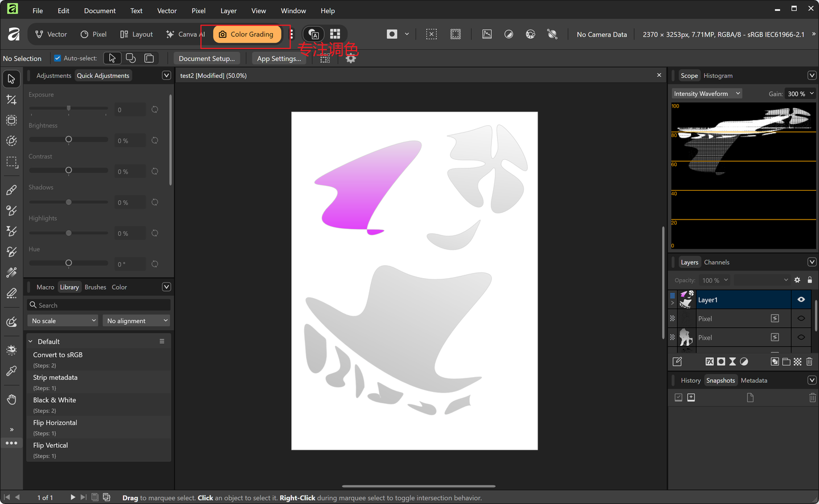Click the Color Grading studio button
The width and height of the screenshot is (819, 504).
point(247,34)
